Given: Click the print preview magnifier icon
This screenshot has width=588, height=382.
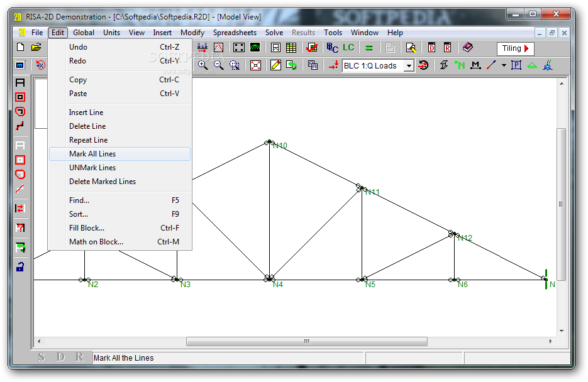Looking at the screenshot, I should 411,48.
